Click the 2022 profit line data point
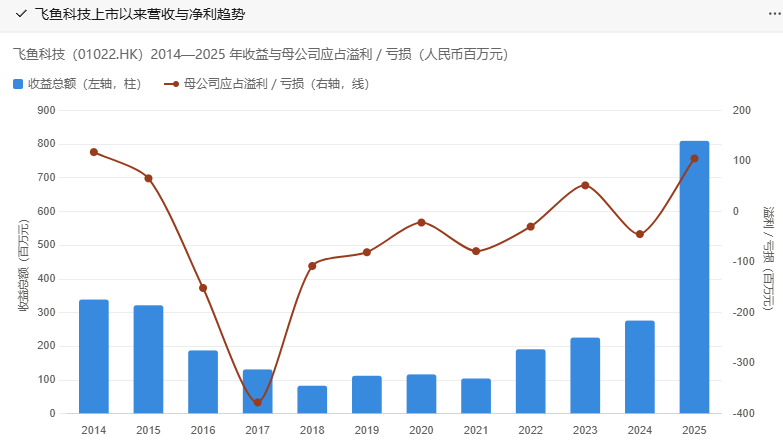The image size is (783, 444). click(x=530, y=227)
